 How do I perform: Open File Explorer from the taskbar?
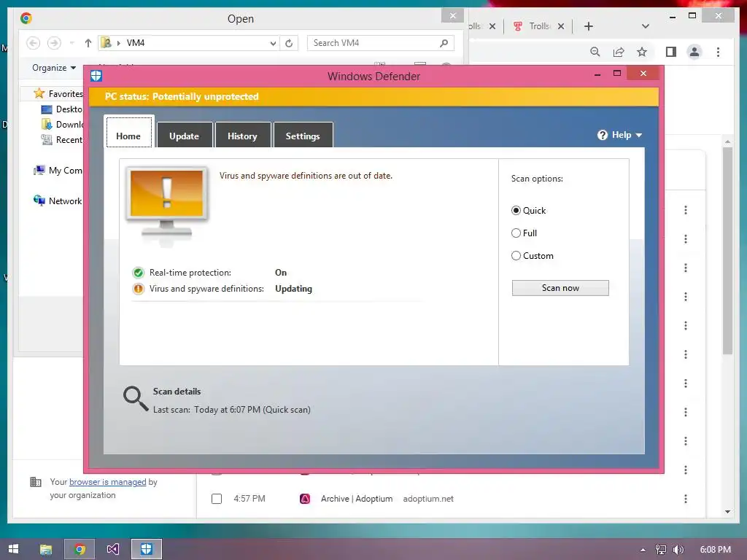pyautogui.click(x=46, y=549)
